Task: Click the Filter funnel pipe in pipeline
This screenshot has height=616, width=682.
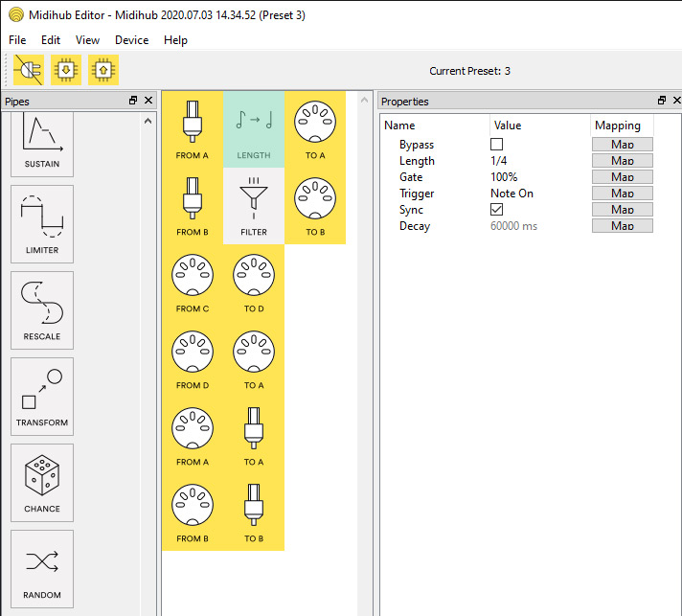Action: pos(254,205)
